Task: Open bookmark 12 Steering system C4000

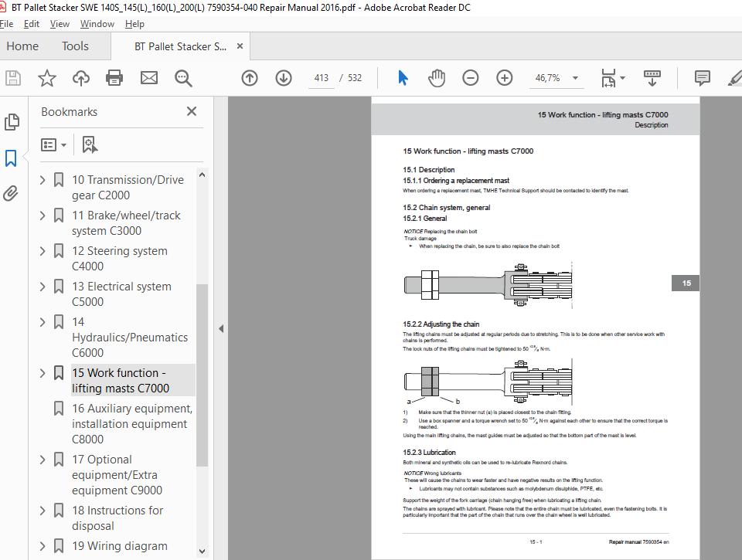Action: pyautogui.click(x=120, y=258)
